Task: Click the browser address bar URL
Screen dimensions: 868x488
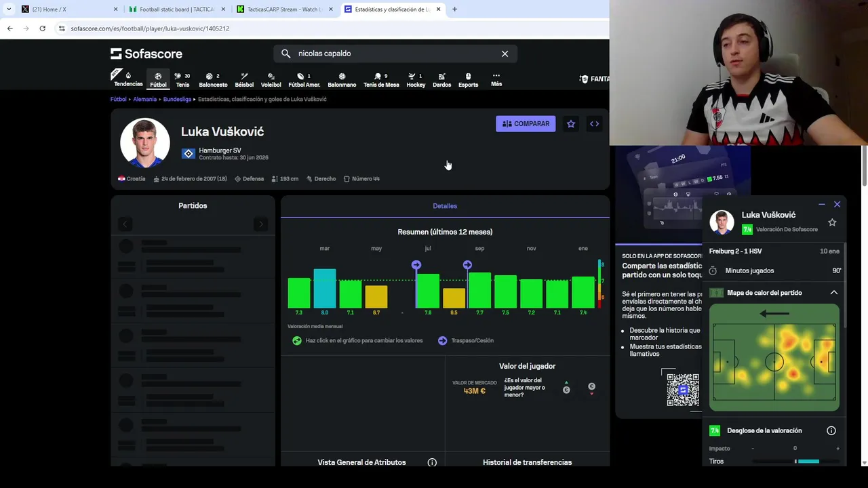Action: coord(150,28)
